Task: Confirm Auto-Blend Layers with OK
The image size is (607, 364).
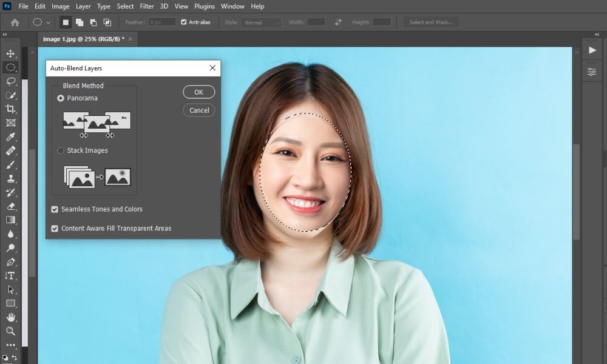Action: 198,92
